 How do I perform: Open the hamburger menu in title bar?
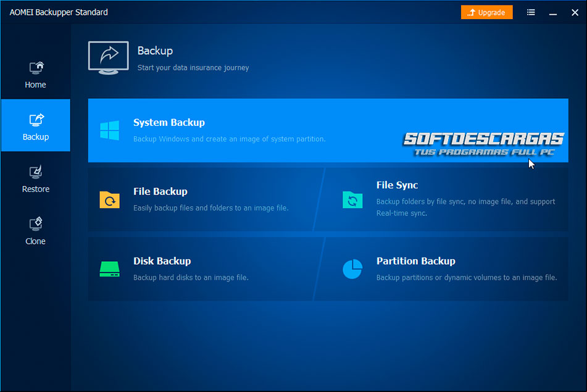click(531, 12)
